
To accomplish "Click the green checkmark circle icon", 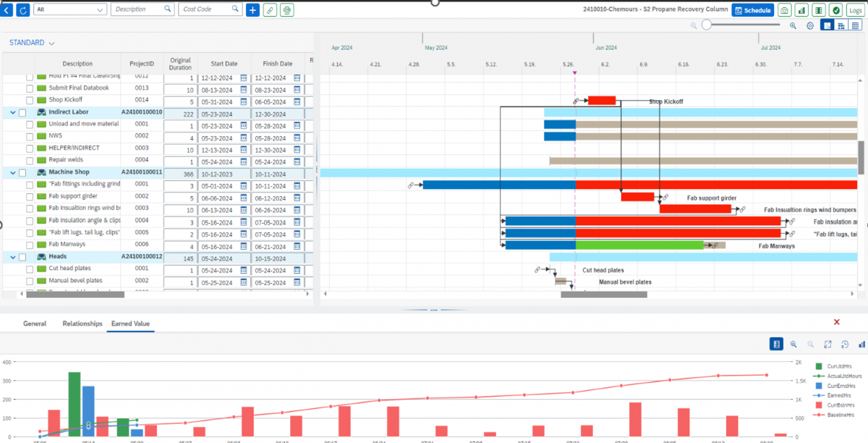I will pyautogui.click(x=835, y=10).
